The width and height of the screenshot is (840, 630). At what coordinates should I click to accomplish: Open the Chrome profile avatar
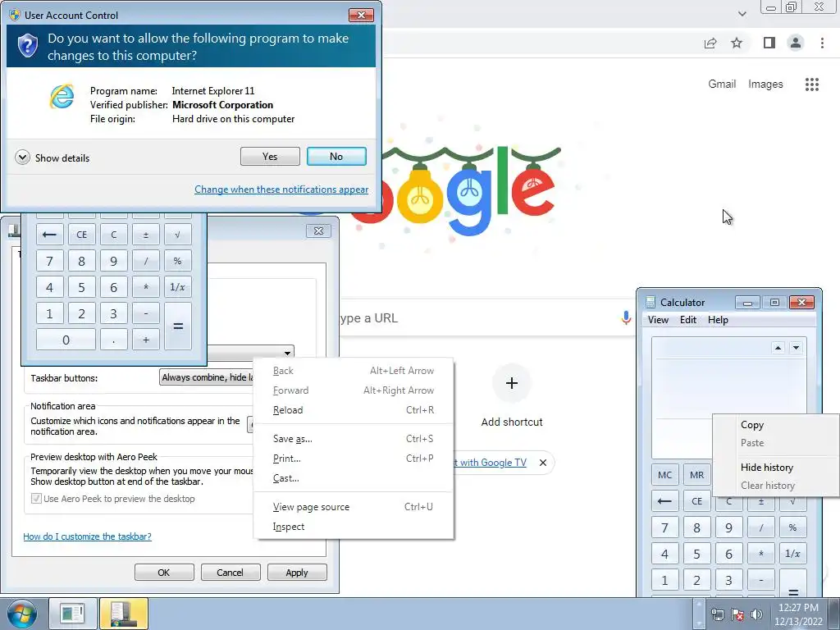pos(796,43)
